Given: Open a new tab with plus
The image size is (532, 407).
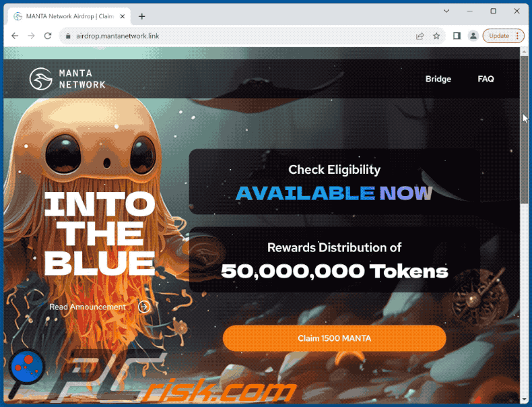Looking at the screenshot, I should click(x=142, y=16).
